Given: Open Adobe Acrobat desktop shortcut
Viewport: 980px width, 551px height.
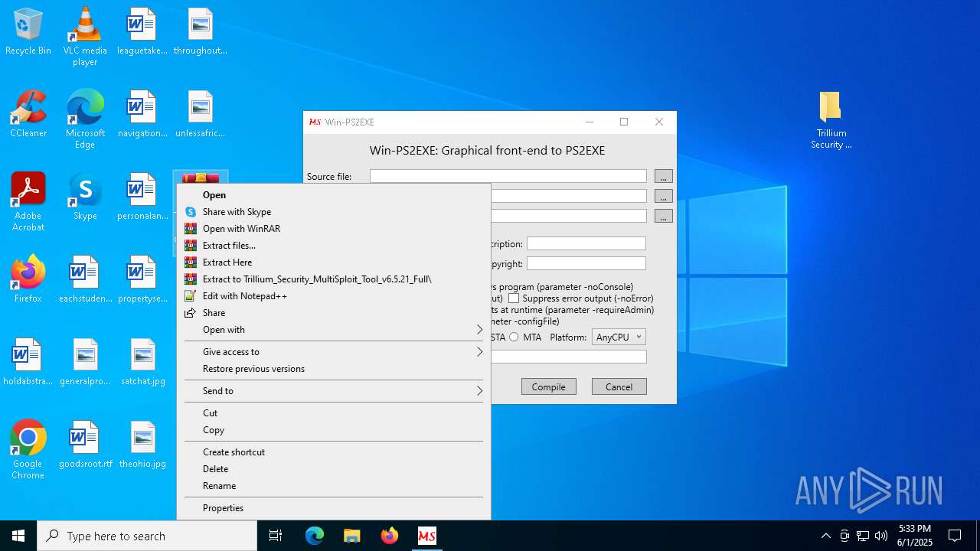Looking at the screenshot, I should coord(28,202).
